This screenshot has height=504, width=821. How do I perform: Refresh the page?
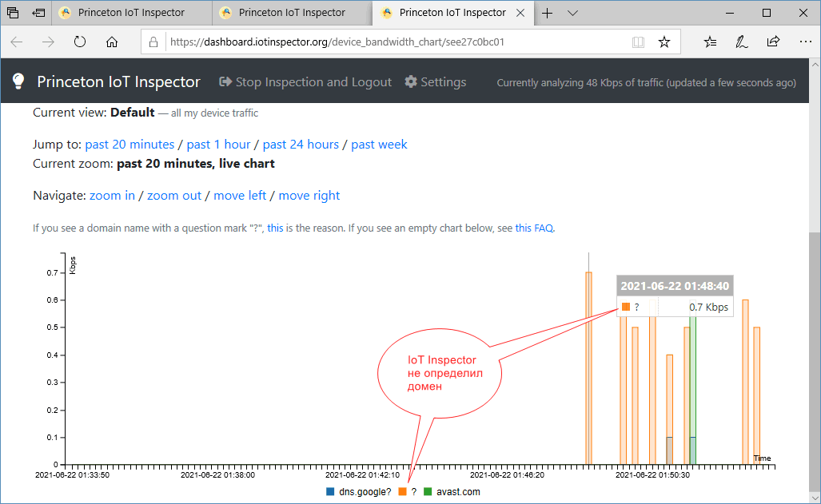point(80,42)
